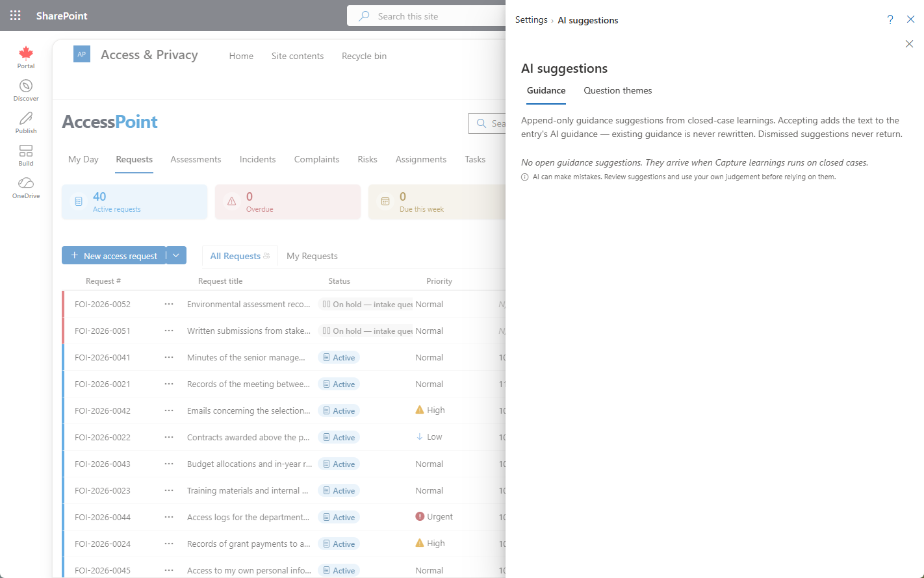The width and height of the screenshot is (924, 578).
Task: Click the Due this week calendar icon
Action: coord(385,202)
